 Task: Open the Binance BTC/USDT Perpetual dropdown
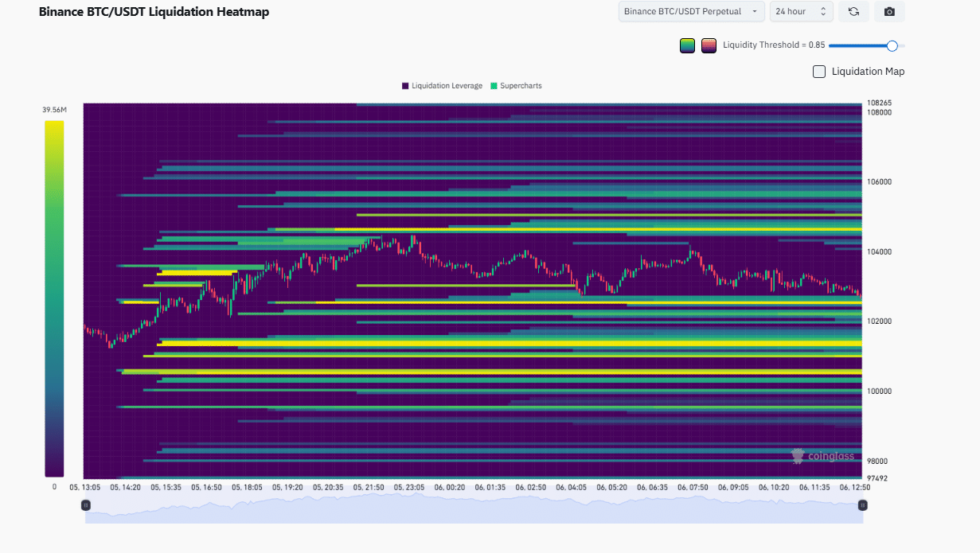pos(690,12)
